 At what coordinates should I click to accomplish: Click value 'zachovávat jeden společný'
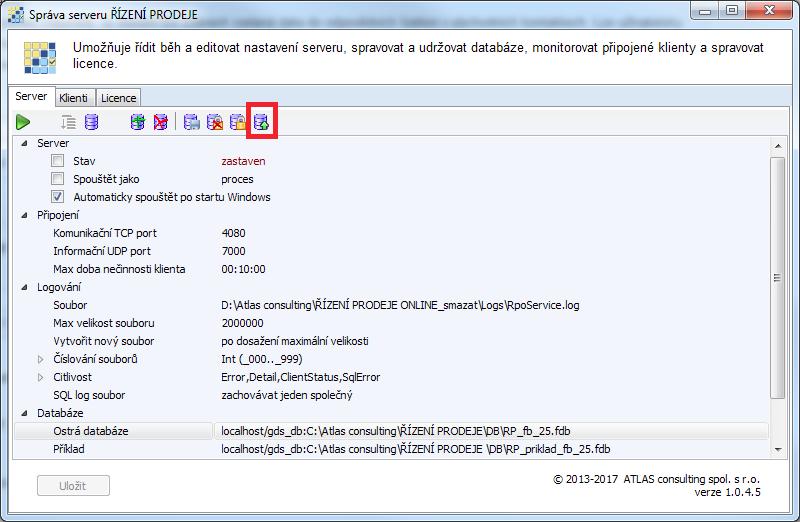pos(287,395)
